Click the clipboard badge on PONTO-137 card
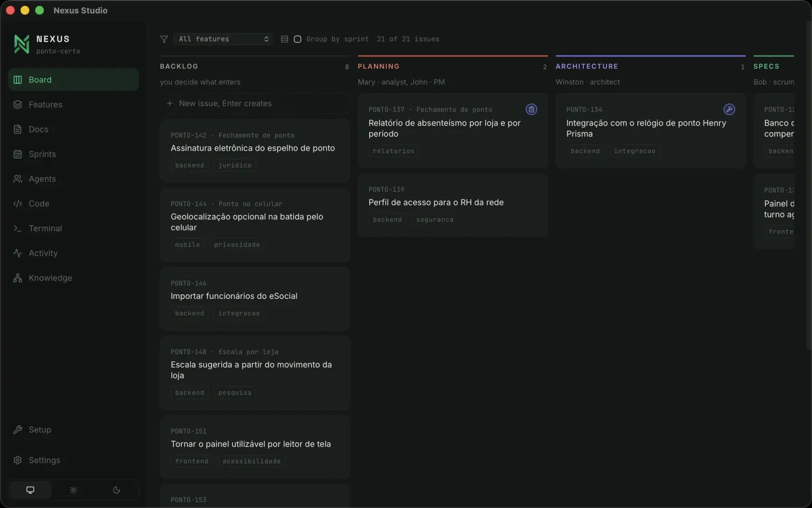Image resolution: width=812 pixels, height=508 pixels. [x=532, y=109]
